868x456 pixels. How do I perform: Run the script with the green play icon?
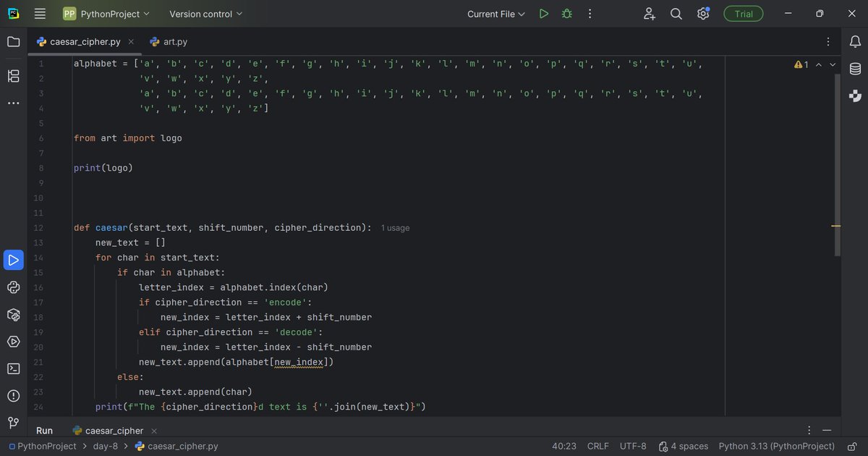[543, 13]
